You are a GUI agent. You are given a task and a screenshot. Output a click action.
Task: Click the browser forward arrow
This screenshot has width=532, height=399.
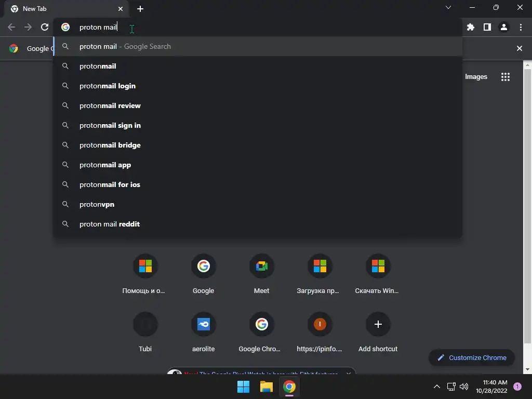[28, 27]
